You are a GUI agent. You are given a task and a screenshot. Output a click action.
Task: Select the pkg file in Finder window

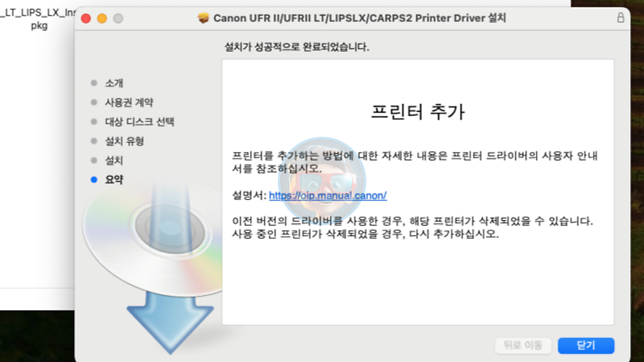click(39, 19)
